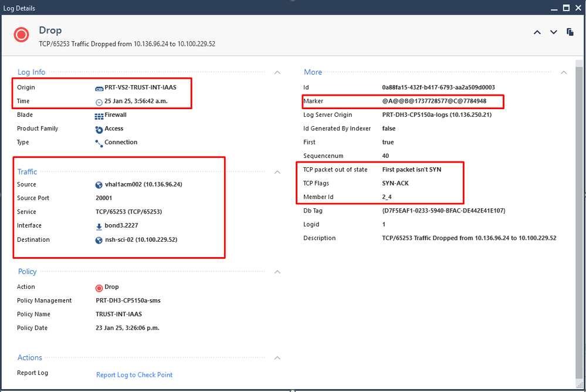The height and width of the screenshot is (392, 586).
Task: Click the Connection type icon
Action: pos(99,143)
